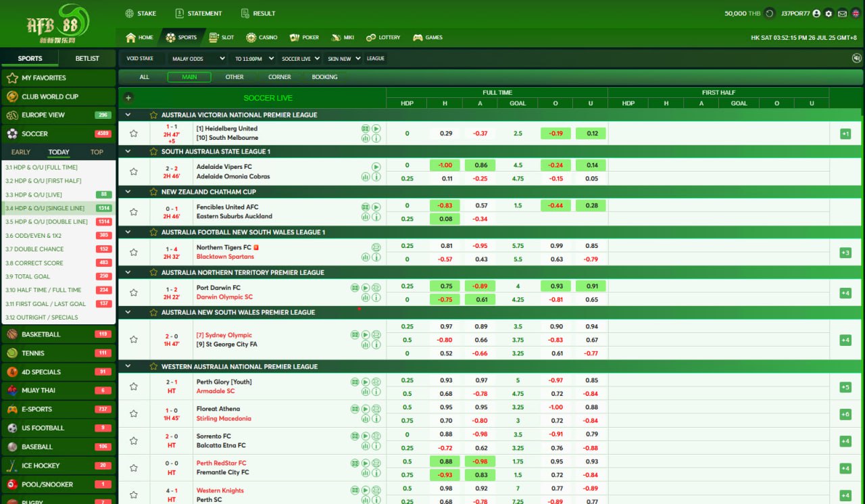
Task: Open statistics chart for Heidelberg United match
Action: 365,138
